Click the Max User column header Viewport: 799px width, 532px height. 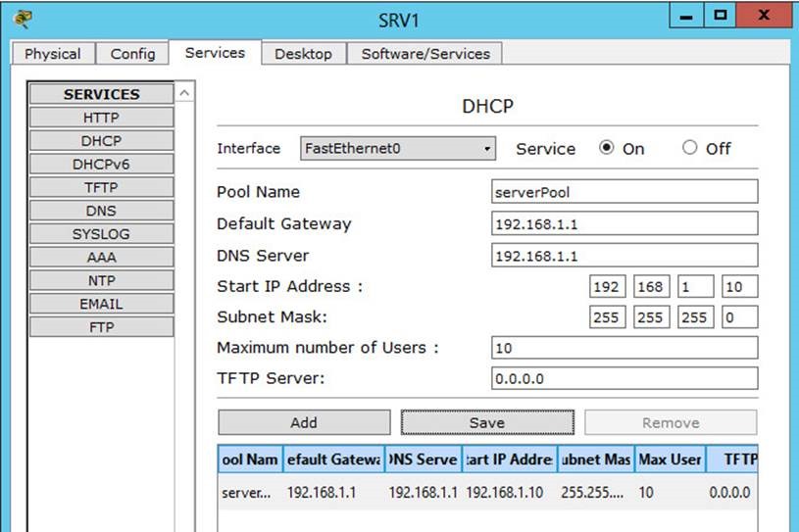(670, 459)
